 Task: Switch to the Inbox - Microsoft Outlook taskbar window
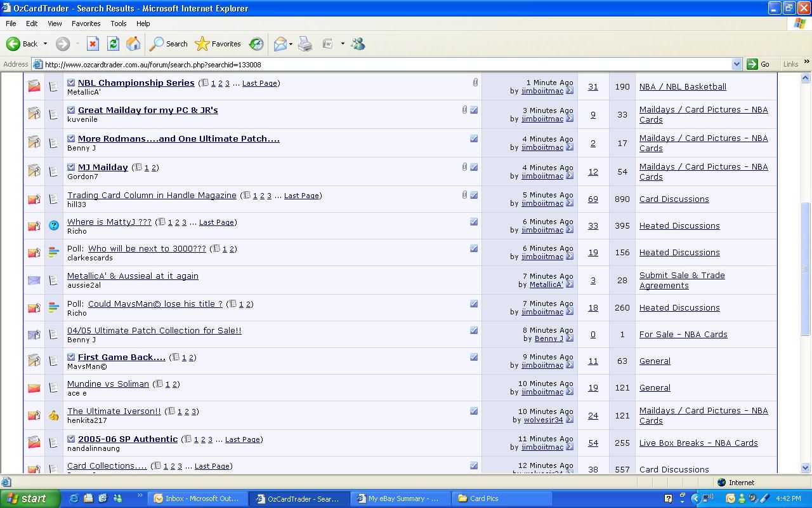click(x=197, y=498)
